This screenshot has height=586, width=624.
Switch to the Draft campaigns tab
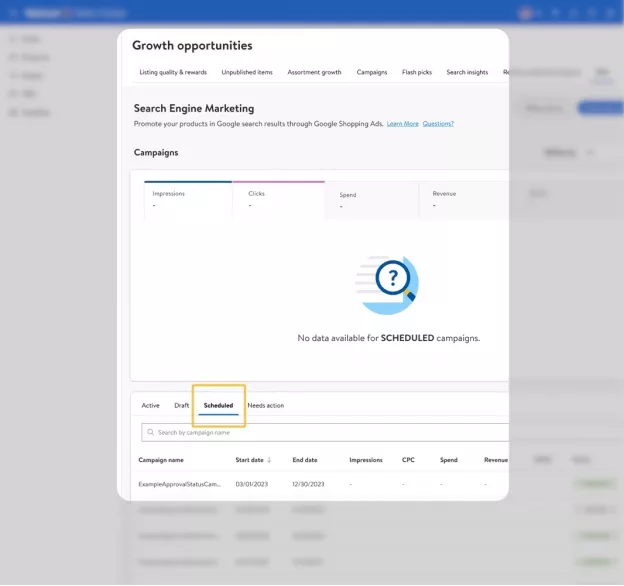pos(181,405)
